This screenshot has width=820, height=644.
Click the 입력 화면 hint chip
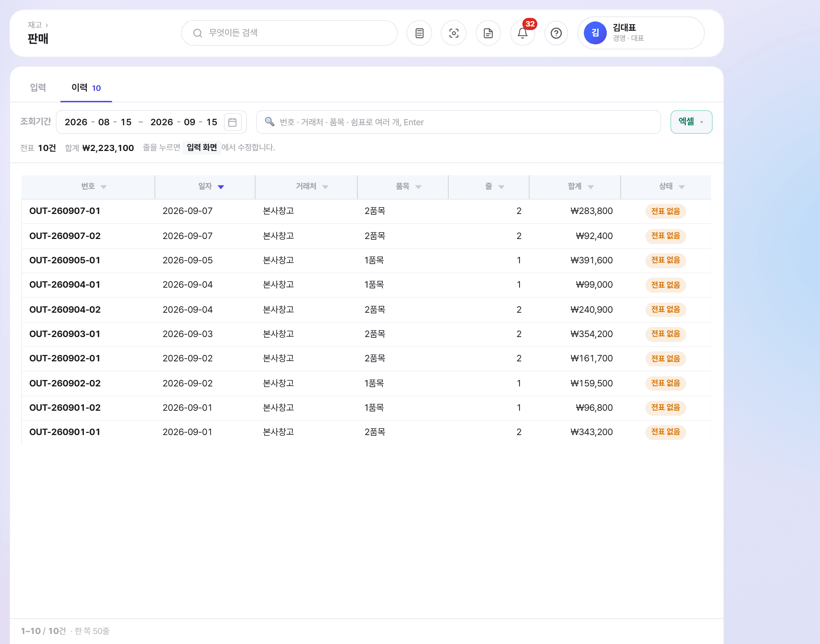tap(202, 147)
